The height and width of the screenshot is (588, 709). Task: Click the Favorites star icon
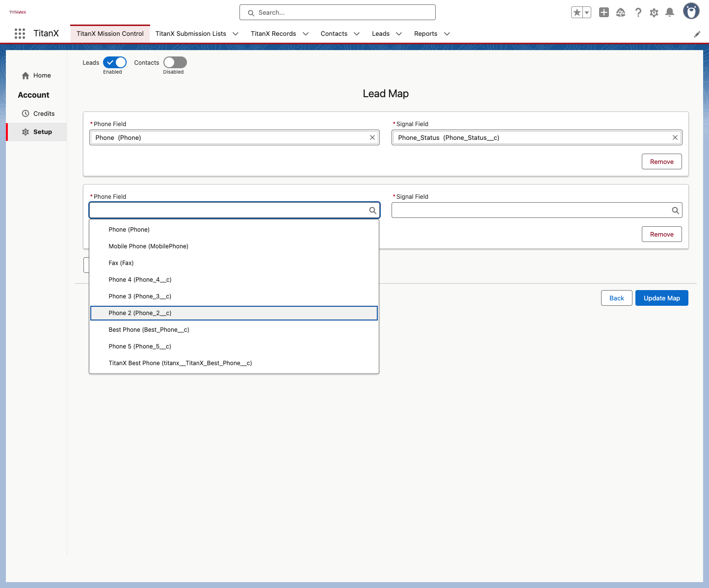coord(577,12)
